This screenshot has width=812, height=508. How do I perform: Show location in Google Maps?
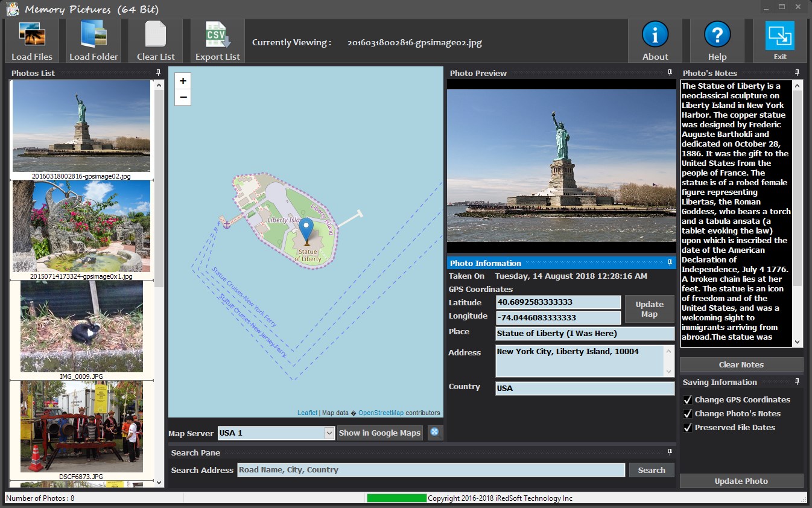coord(379,433)
